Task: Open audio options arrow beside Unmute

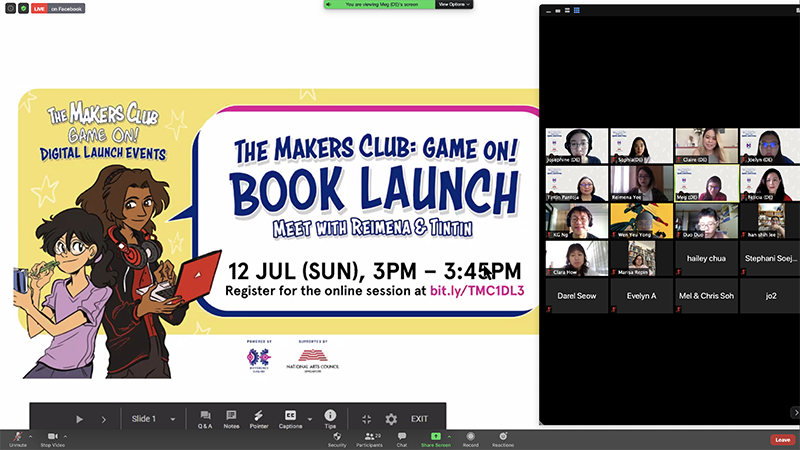Action: click(x=31, y=437)
